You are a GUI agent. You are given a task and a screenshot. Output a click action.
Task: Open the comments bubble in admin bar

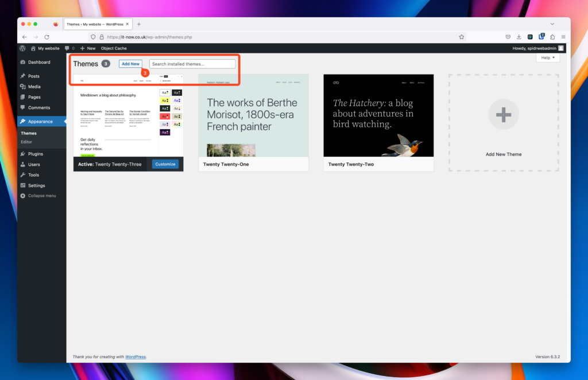point(69,48)
